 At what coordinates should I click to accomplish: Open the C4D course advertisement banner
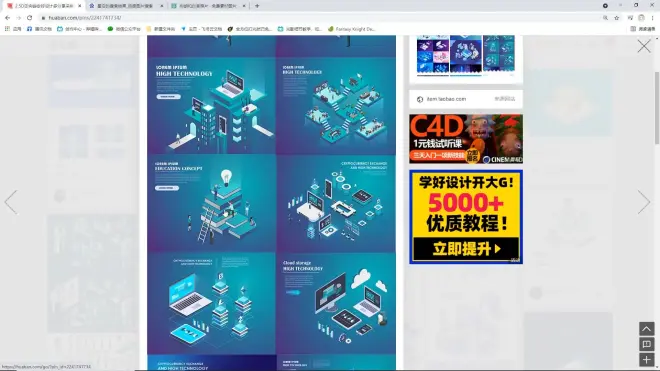point(466,139)
